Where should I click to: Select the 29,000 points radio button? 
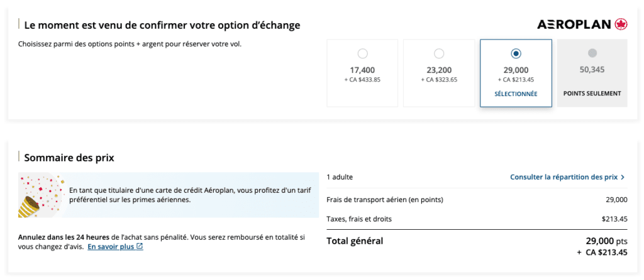pyautogui.click(x=516, y=54)
